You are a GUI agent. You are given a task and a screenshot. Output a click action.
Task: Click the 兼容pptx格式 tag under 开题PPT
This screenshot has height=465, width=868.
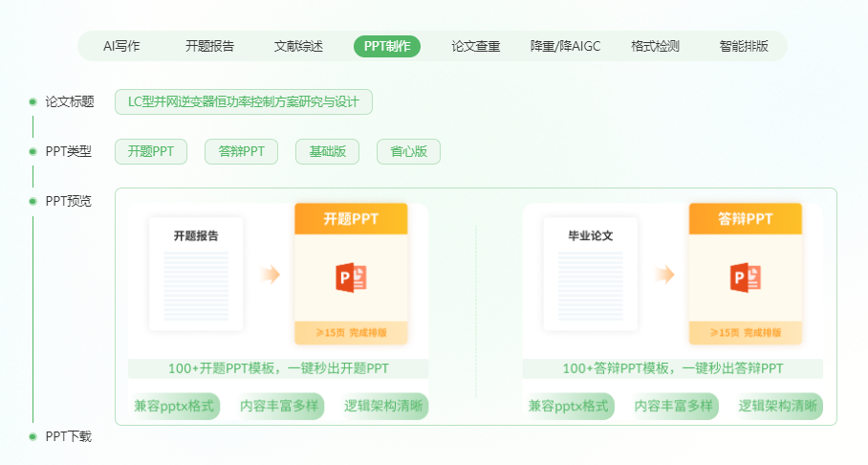[x=174, y=406]
